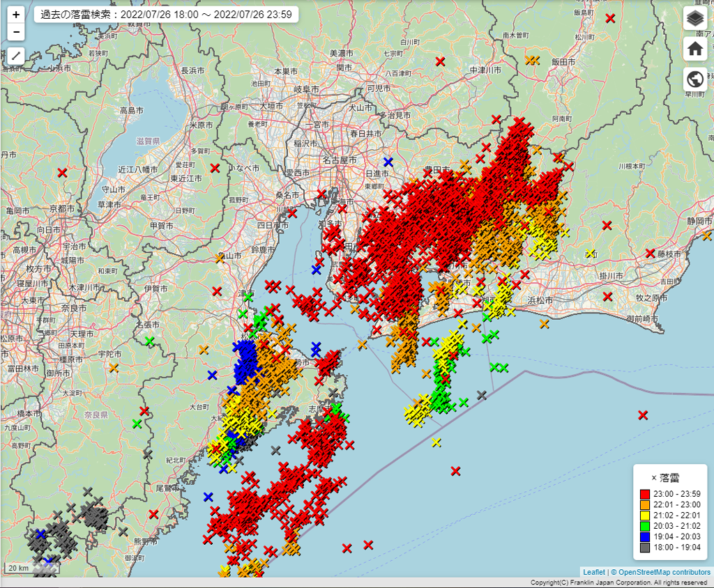Image resolution: width=714 pixels, height=588 pixels.
Task: Open the Leaflet attribution link
Action: coord(593,572)
